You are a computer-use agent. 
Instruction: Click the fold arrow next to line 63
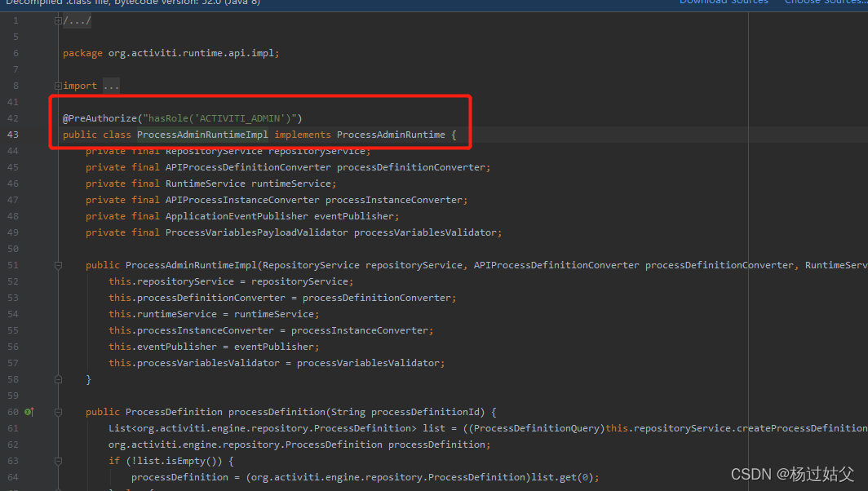pos(57,461)
